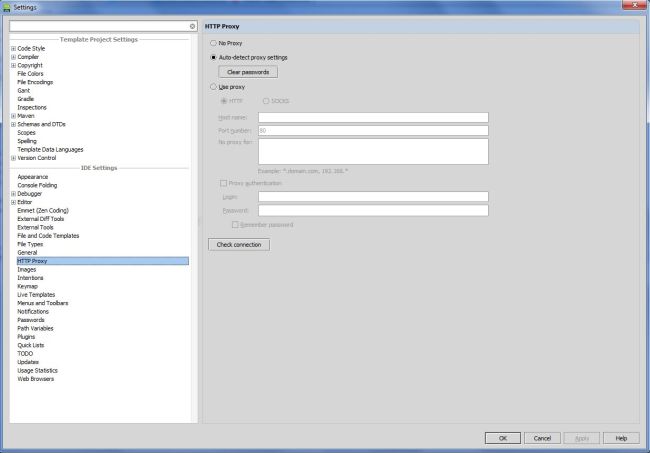Click the Password input field
This screenshot has height=453, width=650.
click(x=373, y=211)
